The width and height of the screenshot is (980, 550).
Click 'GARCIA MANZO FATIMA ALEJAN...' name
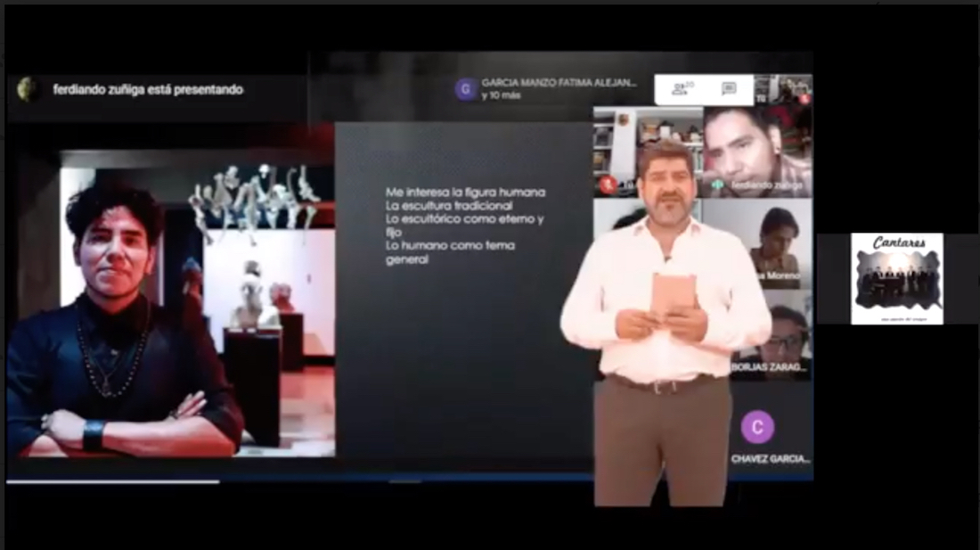coord(559,83)
